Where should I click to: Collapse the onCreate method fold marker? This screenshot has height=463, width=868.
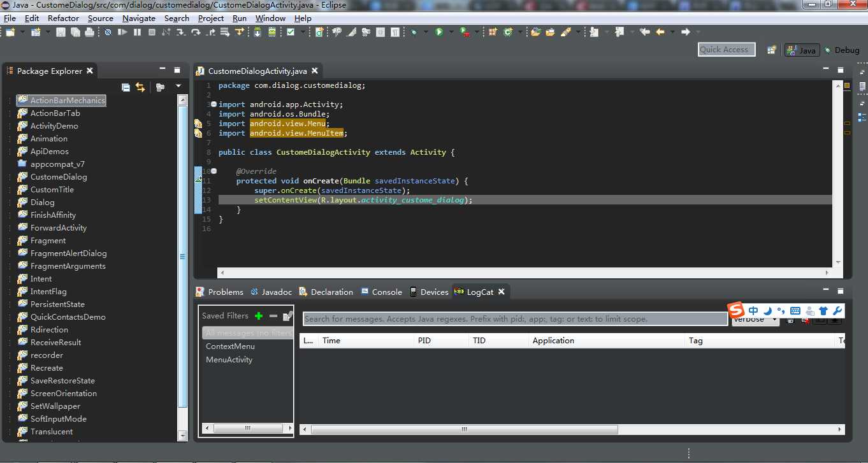213,171
